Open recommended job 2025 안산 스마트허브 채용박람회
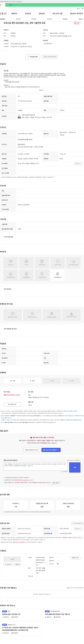 20,629
